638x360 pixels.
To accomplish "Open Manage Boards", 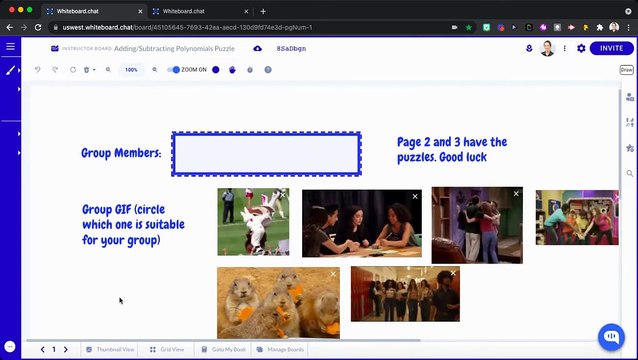I will [x=280, y=349].
